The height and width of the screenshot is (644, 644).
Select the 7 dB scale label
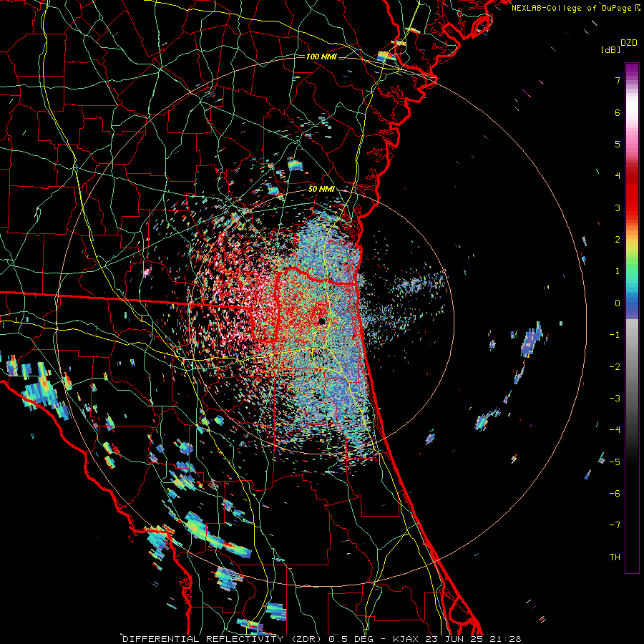coord(618,80)
